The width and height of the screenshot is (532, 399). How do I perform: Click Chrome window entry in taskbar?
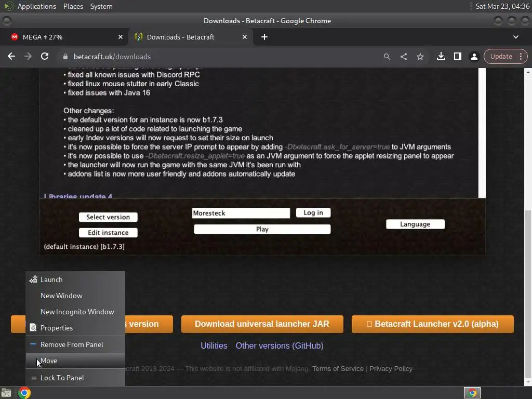coord(472,393)
